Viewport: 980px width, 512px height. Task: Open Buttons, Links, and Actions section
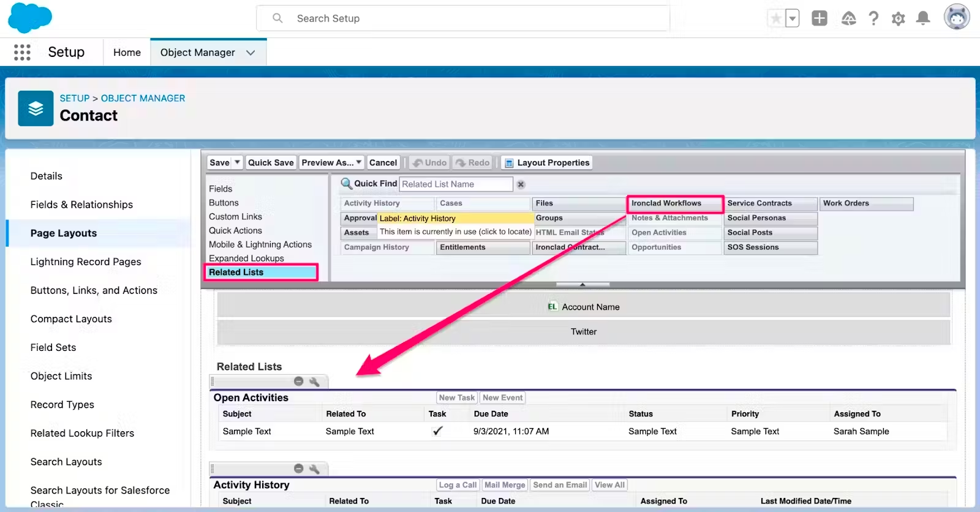pos(94,290)
